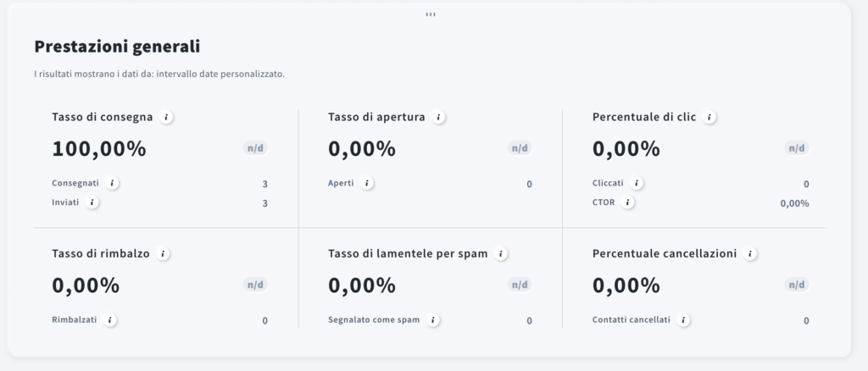Screen dimensions: 868x371
Task: Show info tooltip for Aperti
Action: 366,183
